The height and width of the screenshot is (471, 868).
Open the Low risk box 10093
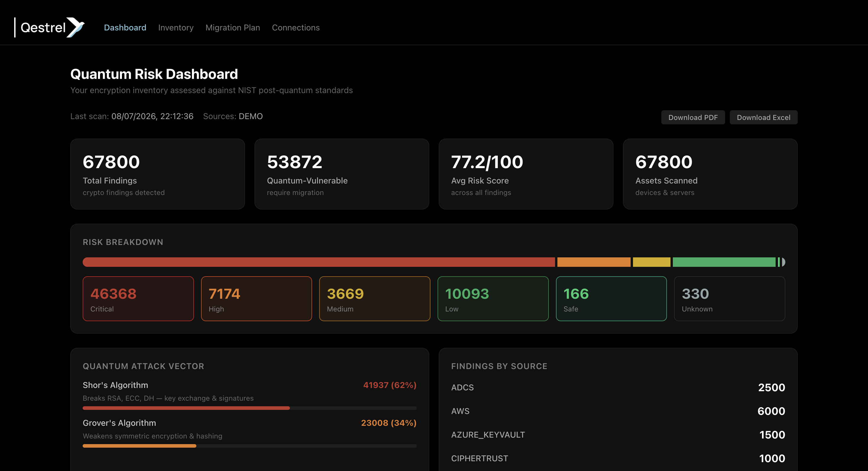(493, 299)
